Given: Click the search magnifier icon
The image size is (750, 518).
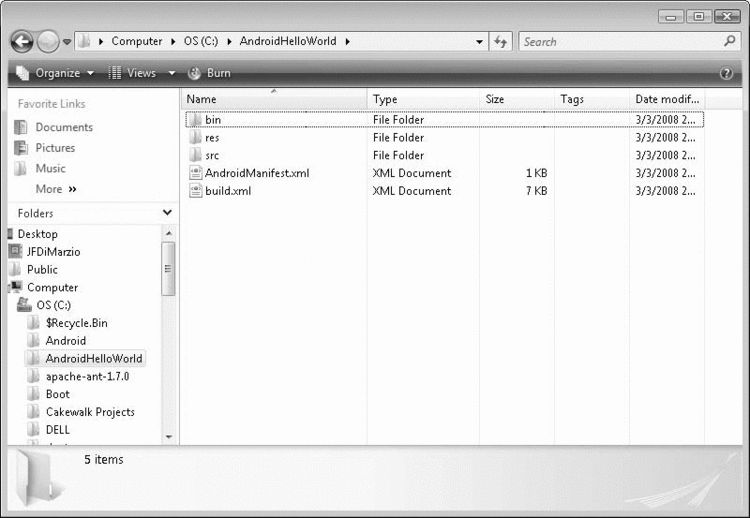Looking at the screenshot, I should [x=729, y=41].
